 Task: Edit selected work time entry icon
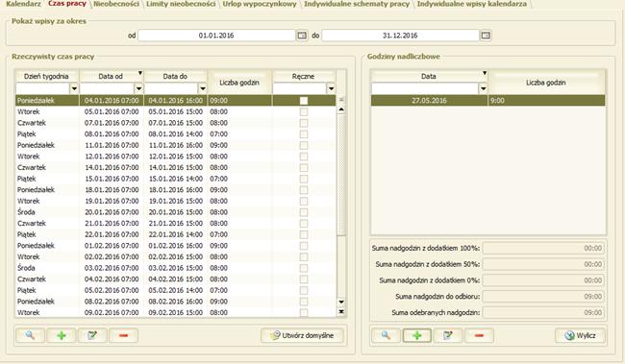pyautogui.click(x=92, y=335)
